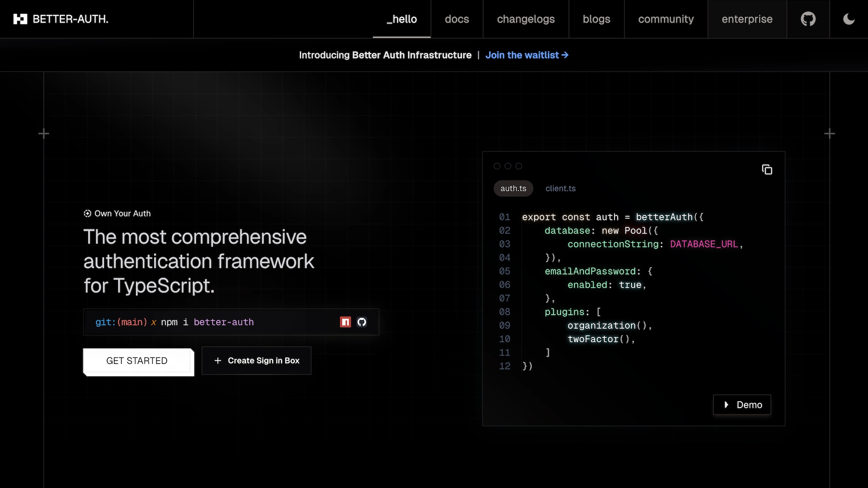This screenshot has width=868, height=488.
Task: Click plus icon on Create Sign in Box
Action: (x=218, y=360)
